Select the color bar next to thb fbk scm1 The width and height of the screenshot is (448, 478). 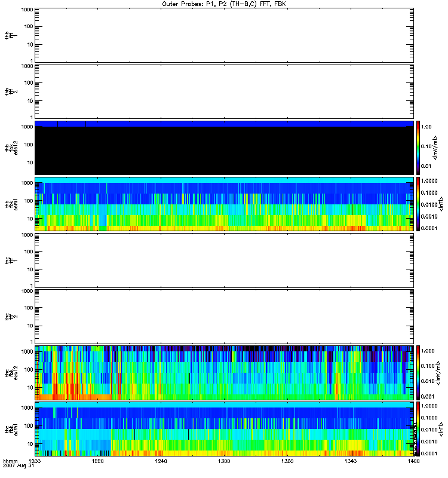420,203
